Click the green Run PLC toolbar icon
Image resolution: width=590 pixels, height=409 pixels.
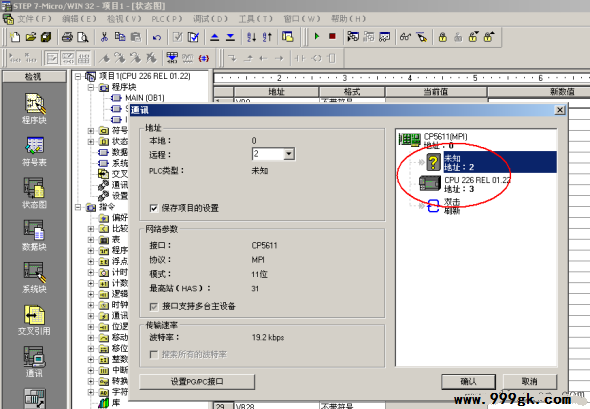317,36
